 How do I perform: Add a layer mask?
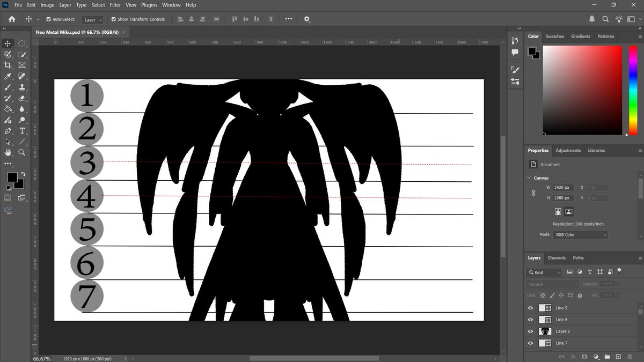click(x=584, y=357)
